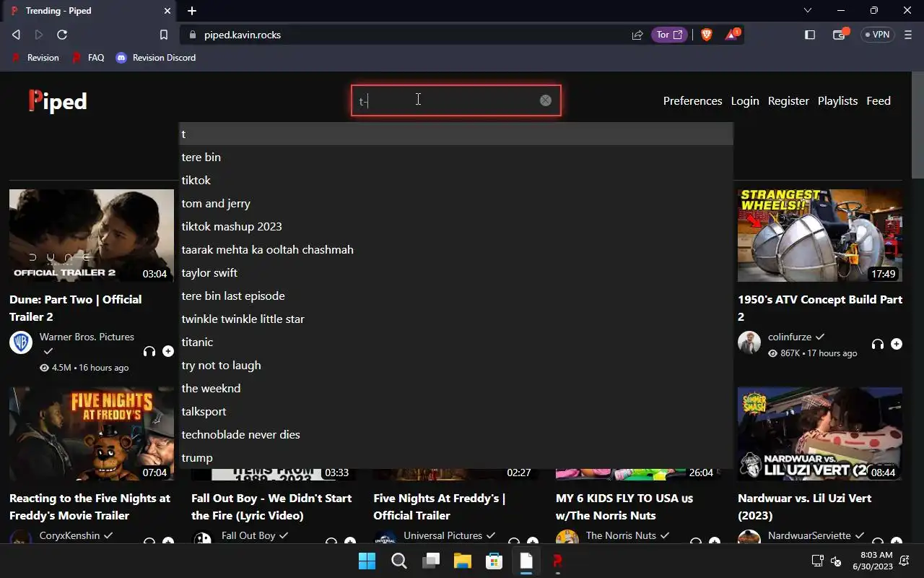Open Revision bookmark

point(35,58)
